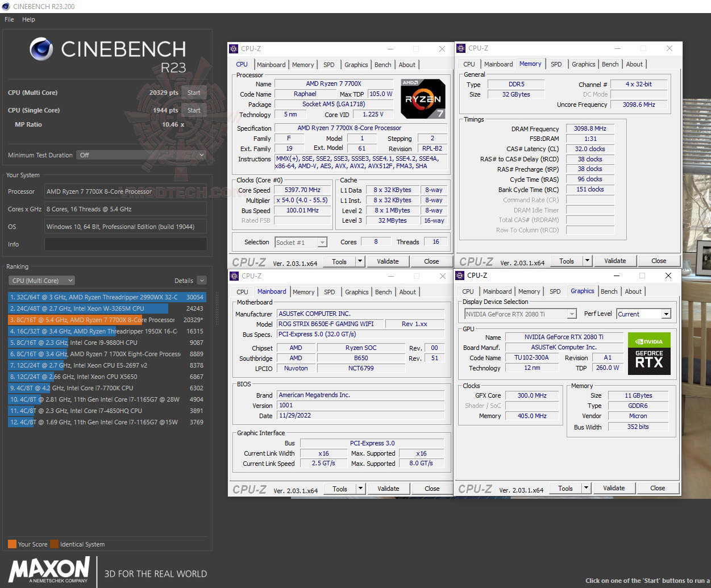Click the MAXON logo at the bottom
This screenshot has height=588, width=711.
coord(49,570)
